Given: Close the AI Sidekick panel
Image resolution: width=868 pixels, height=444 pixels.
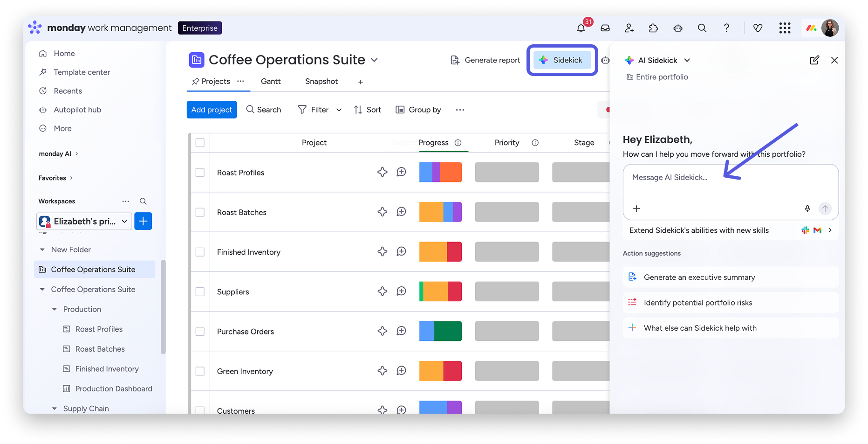Looking at the screenshot, I should 834,60.
